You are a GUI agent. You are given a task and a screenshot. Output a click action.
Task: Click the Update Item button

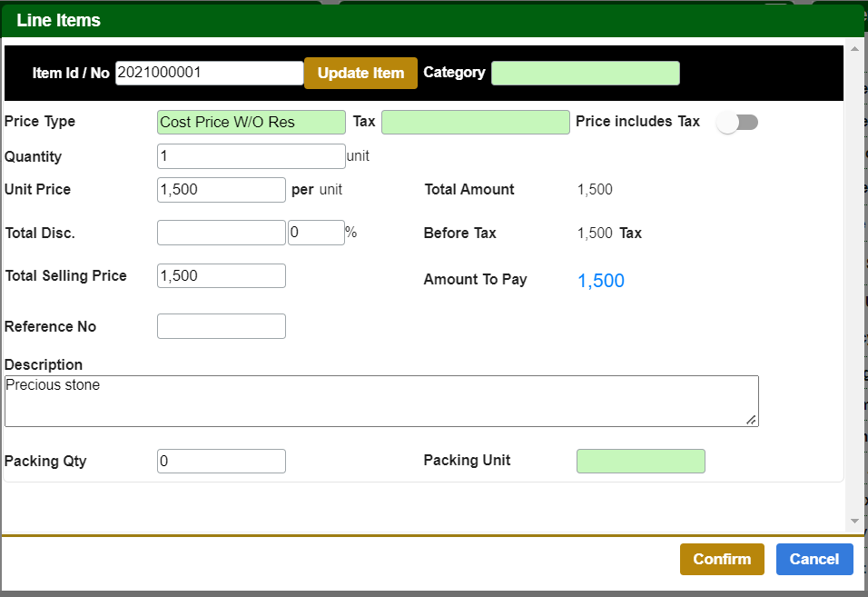(360, 73)
